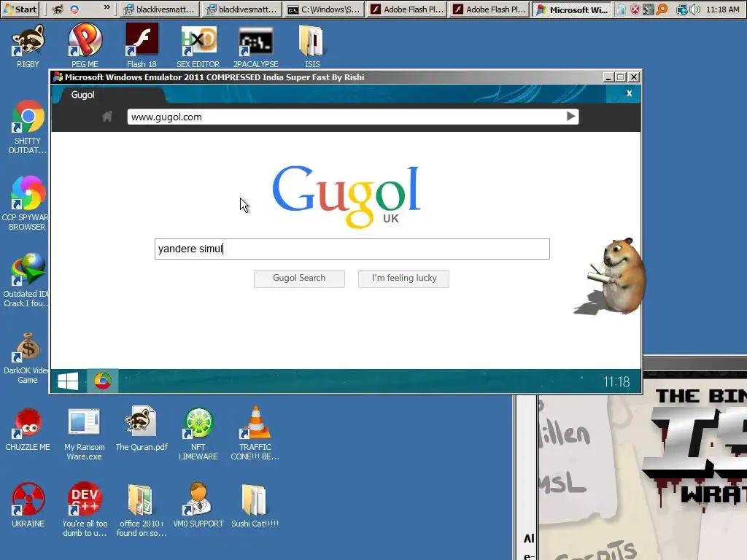Click the 11:18 AM system clock
747x560 pixels.
(x=722, y=9)
